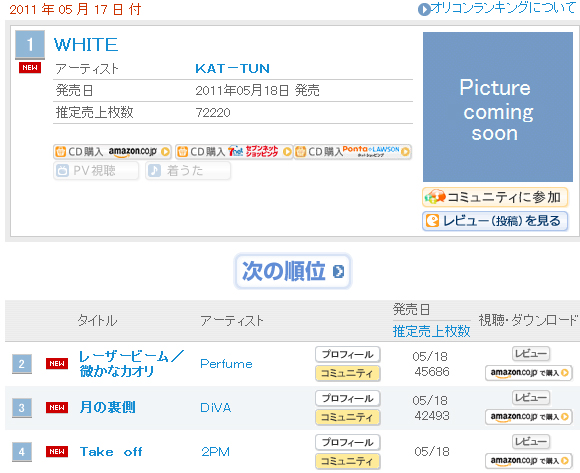Screen dimensions: 580x473
Task: Join community with コミュニティに参加 button
Action: point(495,197)
